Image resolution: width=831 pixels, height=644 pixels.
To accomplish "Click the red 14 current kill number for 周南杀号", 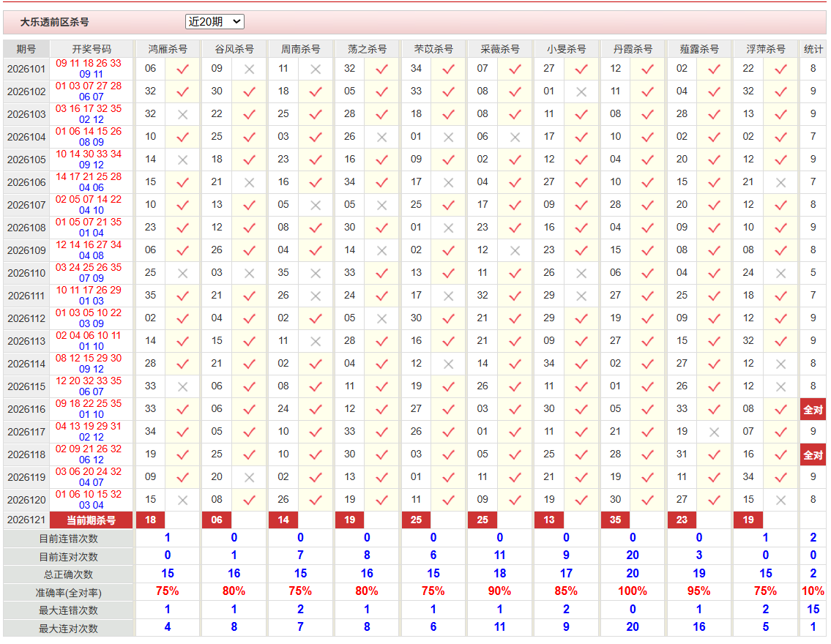I will click(x=283, y=520).
